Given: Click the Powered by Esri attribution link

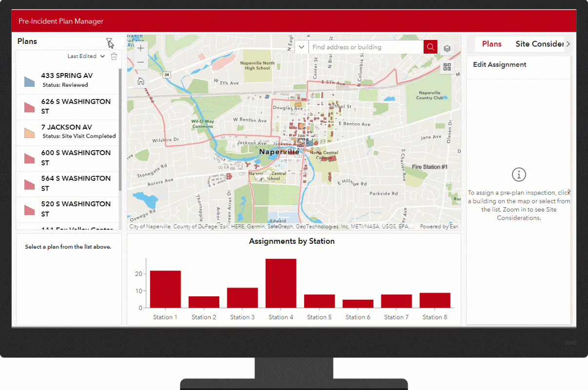Looking at the screenshot, I should point(439,227).
